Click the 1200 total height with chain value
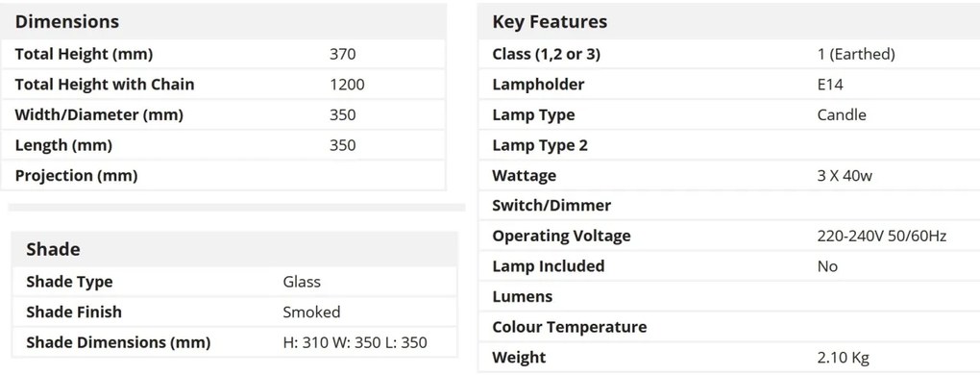 coord(347,85)
